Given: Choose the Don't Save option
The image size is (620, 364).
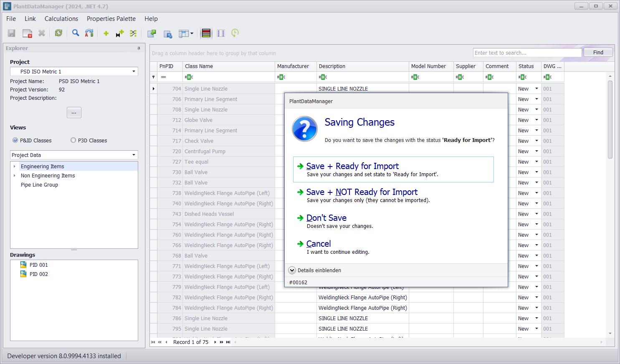Looking at the screenshot, I should tap(393, 221).
